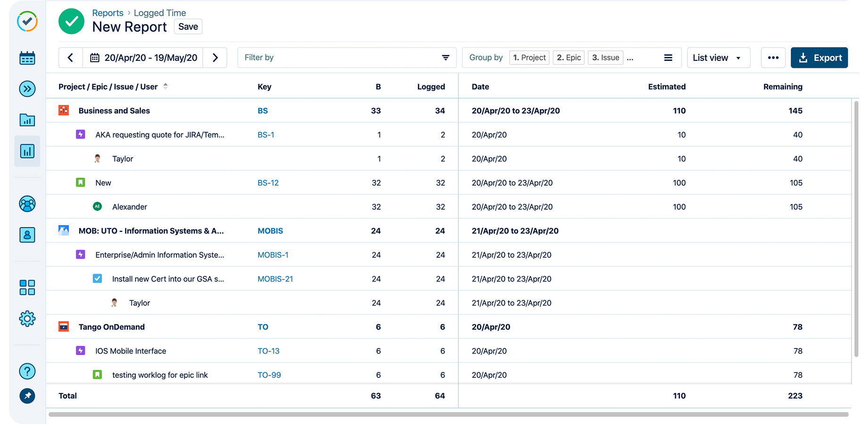Open more options with the ellipsis button
Viewport: 868px width, 425px height.
point(773,57)
